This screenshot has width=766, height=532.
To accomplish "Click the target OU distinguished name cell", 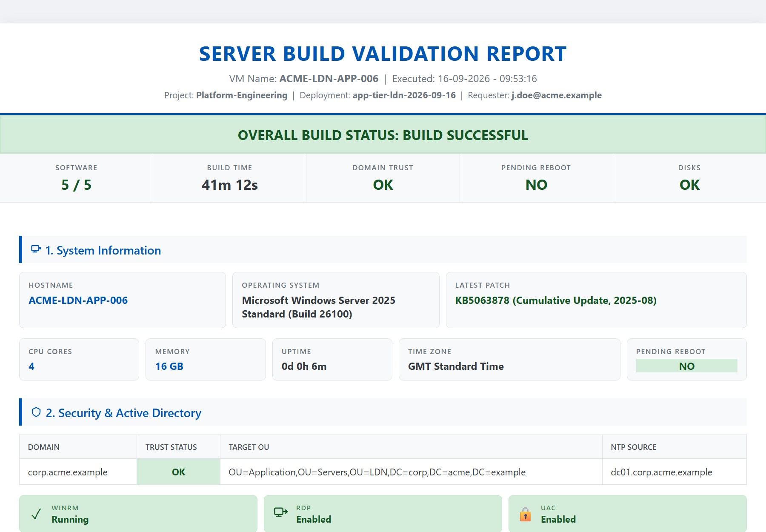I will [411, 472].
